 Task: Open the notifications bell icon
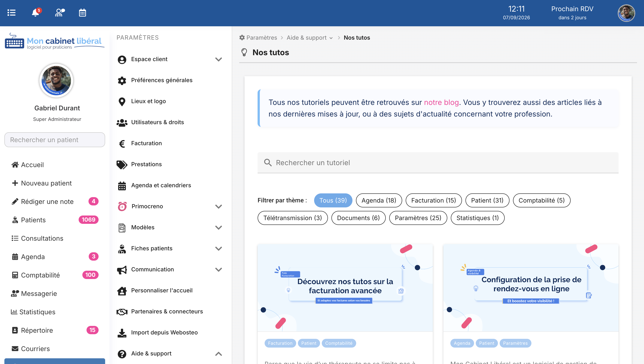tap(35, 13)
